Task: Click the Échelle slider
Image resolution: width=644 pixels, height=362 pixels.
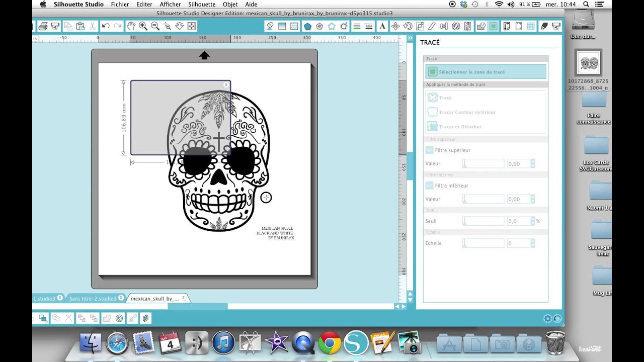Action: (x=484, y=243)
